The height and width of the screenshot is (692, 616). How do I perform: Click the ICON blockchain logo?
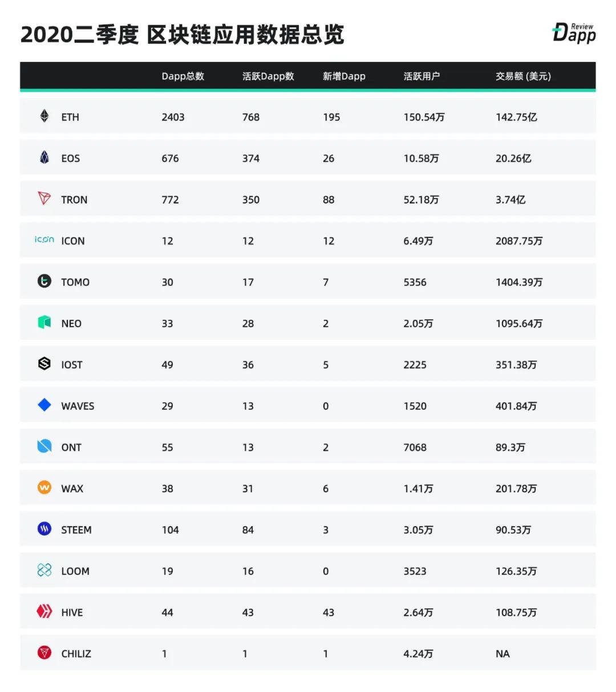pyautogui.click(x=44, y=240)
